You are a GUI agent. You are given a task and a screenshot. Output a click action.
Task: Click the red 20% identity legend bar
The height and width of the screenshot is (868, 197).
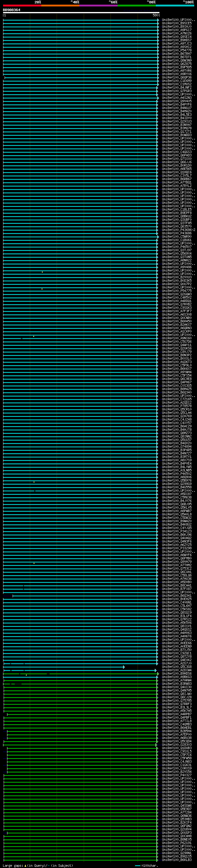pyautogui.click(x=22, y=6)
